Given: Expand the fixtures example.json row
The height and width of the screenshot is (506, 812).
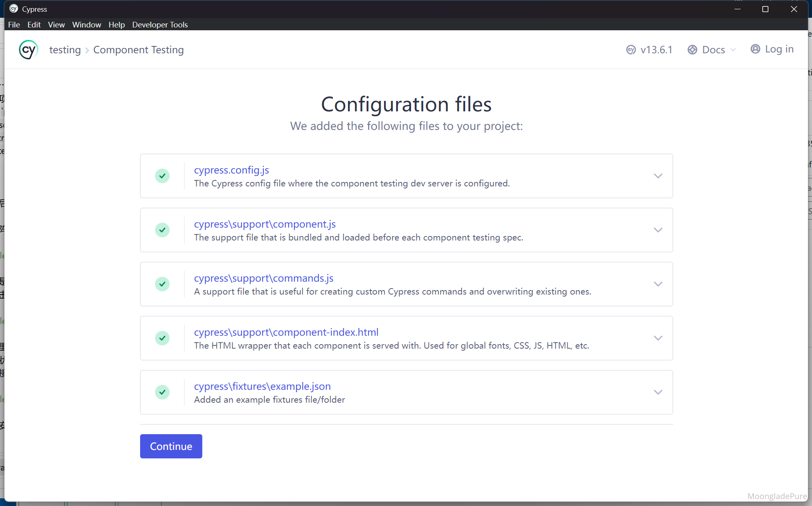Looking at the screenshot, I should click(x=658, y=392).
